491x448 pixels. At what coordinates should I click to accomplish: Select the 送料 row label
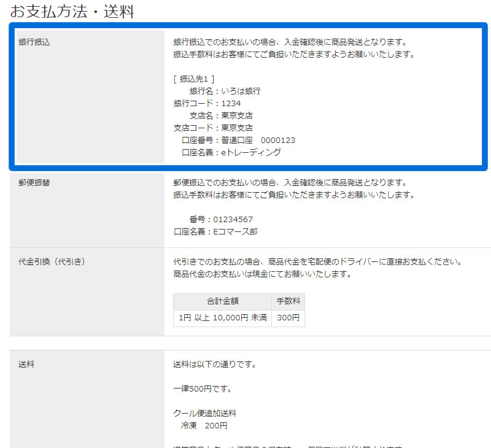(x=26, y=365)
